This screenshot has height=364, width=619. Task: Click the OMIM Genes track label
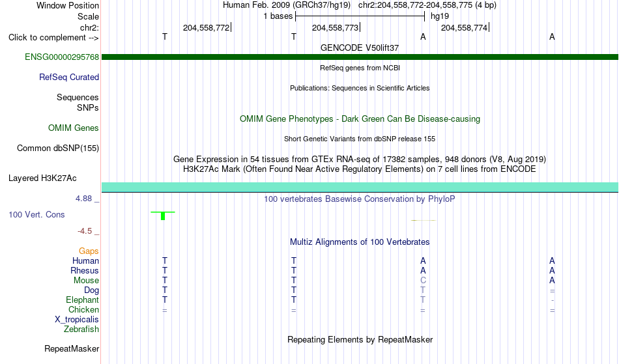coord(74,128)
